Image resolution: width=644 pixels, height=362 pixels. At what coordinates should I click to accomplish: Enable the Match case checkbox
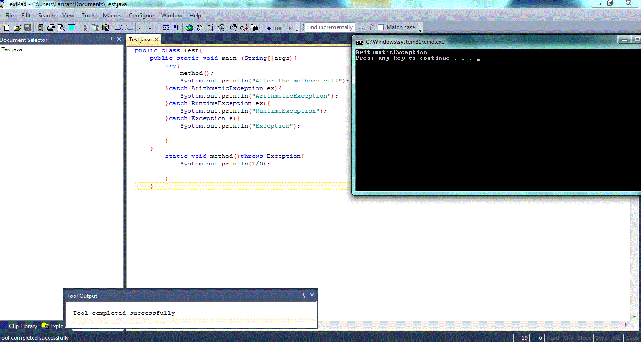pyautogui.click(x=381, y=27)
